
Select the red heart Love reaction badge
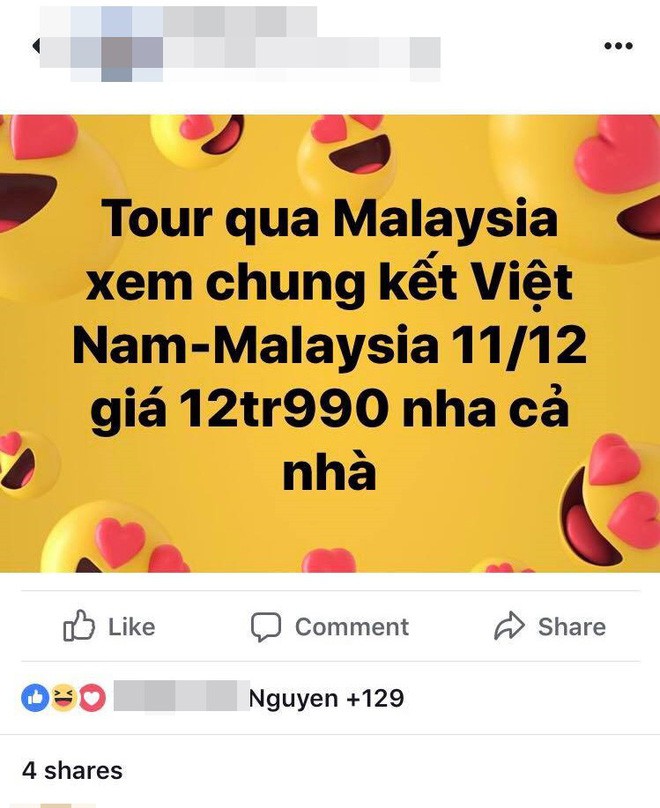pyautogui.click(x=92, y=698)
